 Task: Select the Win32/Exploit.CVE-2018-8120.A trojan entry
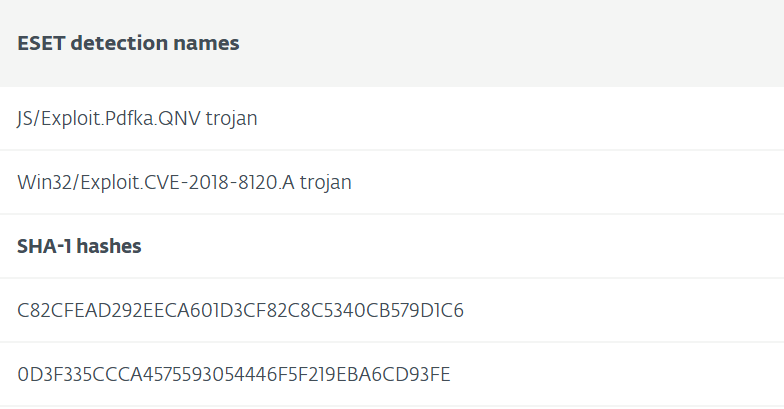point(184,183)
